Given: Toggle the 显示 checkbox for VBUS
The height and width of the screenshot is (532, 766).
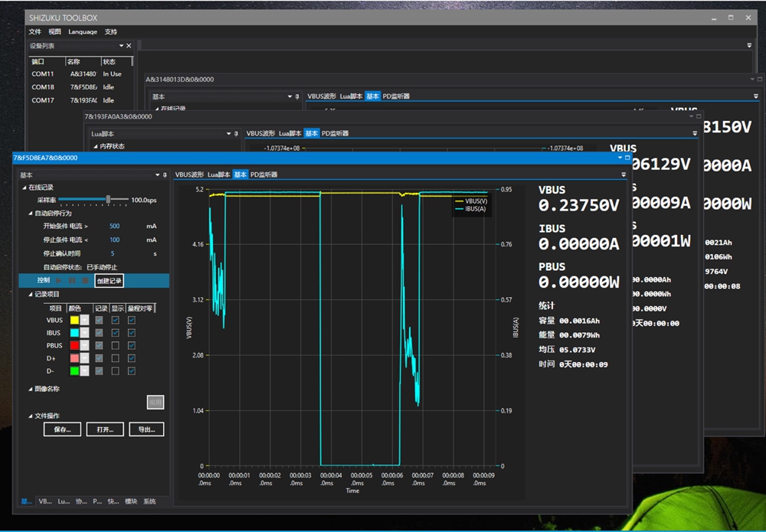Looking at the screenshot, I should pyautogui.click(x=115, y=321).
